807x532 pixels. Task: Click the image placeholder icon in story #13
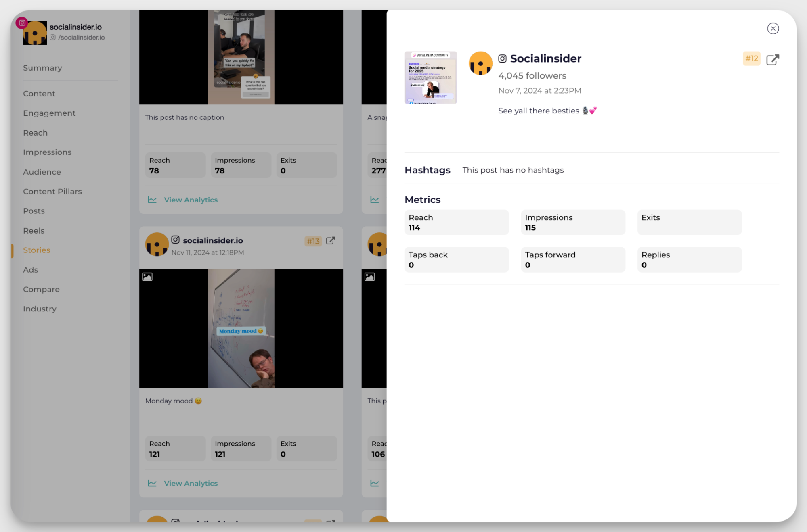(x=147, y=277)
